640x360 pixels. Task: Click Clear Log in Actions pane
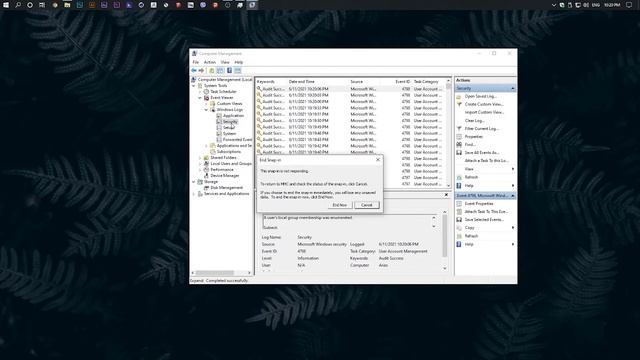point(474,121)
